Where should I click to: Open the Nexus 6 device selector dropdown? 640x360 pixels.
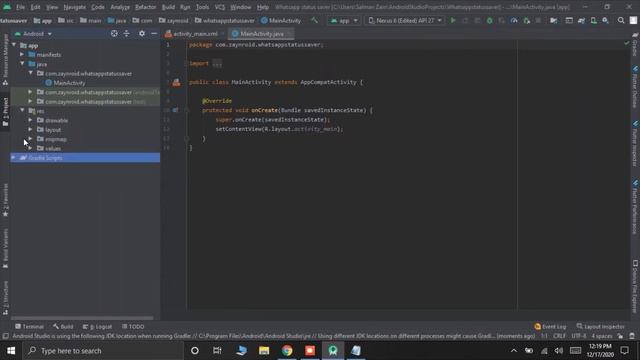(404, 20)
